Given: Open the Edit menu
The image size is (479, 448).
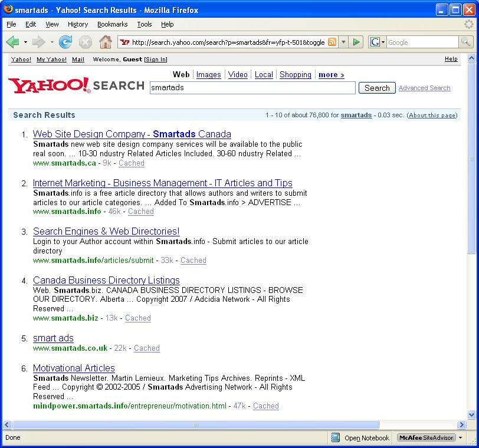Looking at the screenshot, I should (31, 24).
